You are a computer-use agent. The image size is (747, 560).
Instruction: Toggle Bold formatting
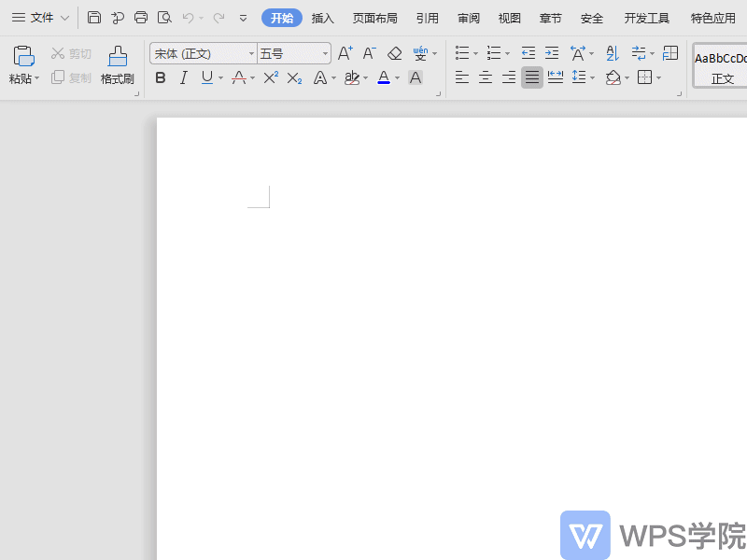pyautogui.click(x=161, y=77)
